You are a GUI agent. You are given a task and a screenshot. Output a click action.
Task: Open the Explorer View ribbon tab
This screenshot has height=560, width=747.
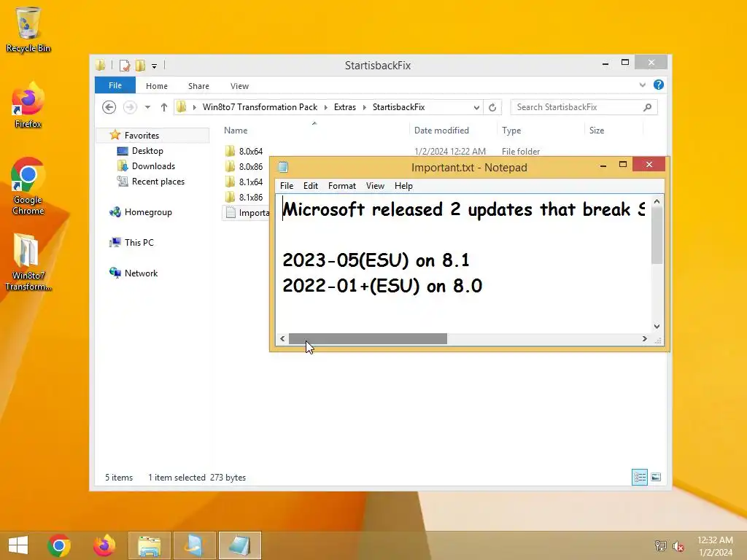[x=239, y=86]
